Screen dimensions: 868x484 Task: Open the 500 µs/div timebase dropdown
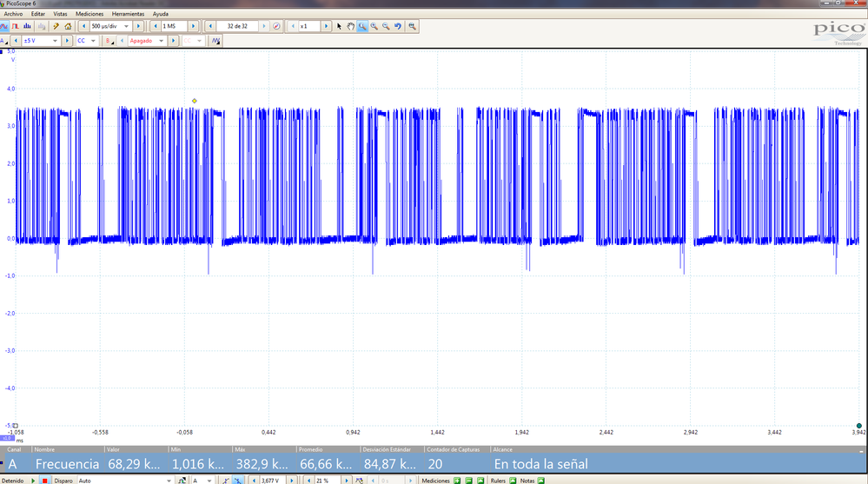point(126,26)
